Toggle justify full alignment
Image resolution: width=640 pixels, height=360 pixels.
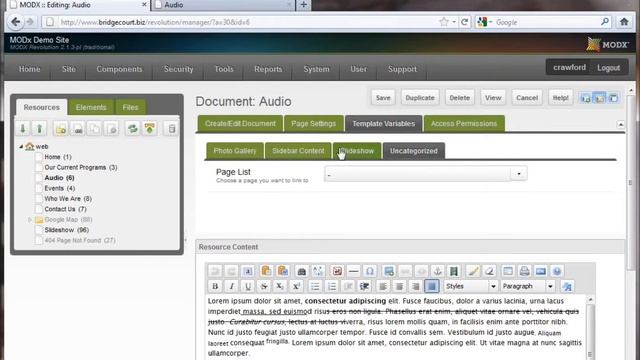tap(432, 286)
